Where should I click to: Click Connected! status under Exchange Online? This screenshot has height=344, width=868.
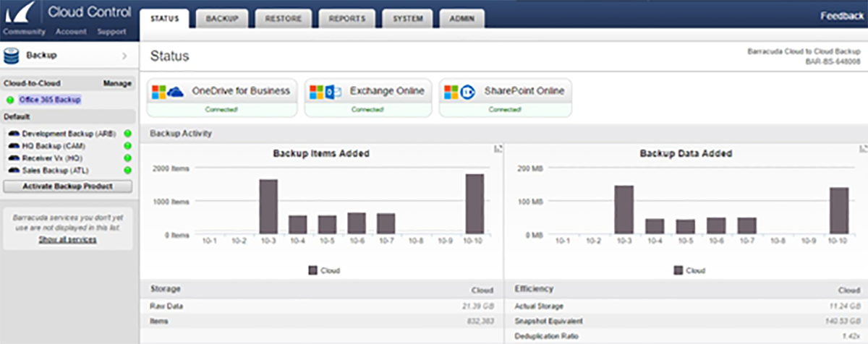[367, 110]
